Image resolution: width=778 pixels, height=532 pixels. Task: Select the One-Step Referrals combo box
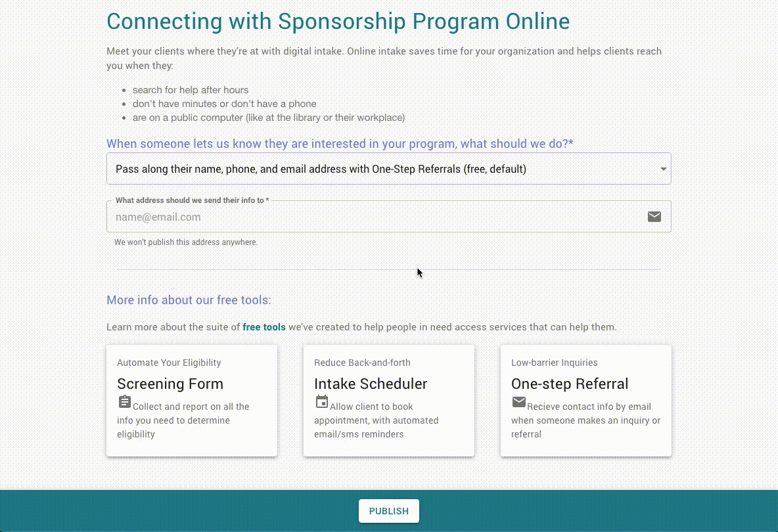388,169
